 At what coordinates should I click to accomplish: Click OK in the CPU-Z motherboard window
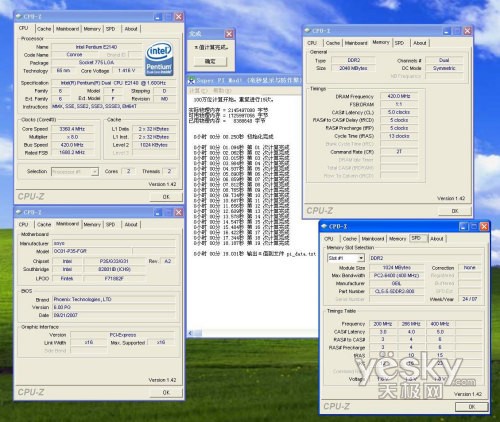166,393
